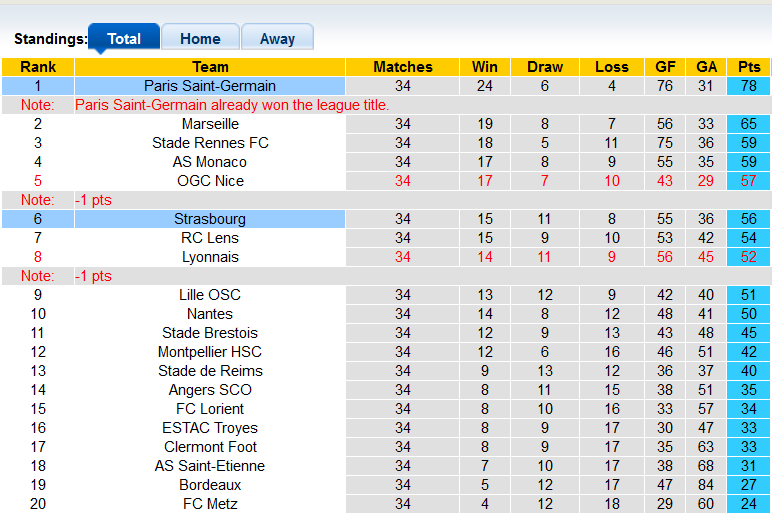The width and height of the screenshot is (772, 515).
Task: Open the Home standings tab
Action: (200, 39)
